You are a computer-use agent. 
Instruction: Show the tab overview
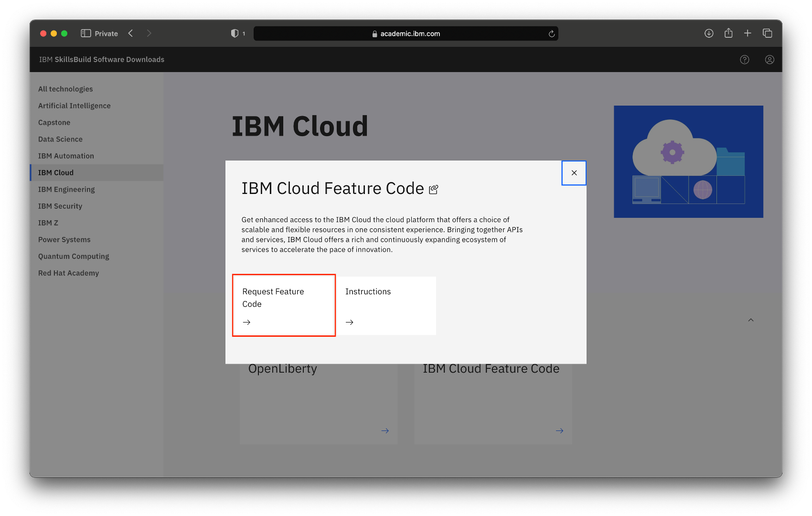pos(767,33)
